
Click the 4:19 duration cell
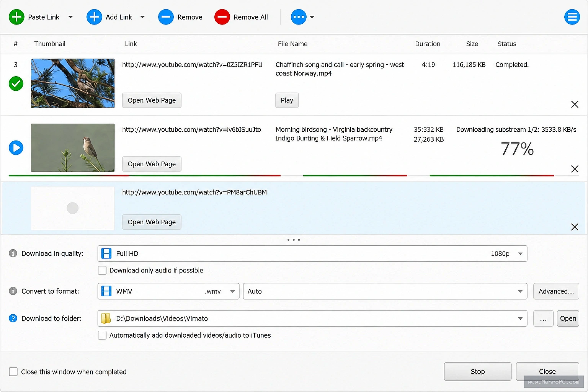coord(428,65)
